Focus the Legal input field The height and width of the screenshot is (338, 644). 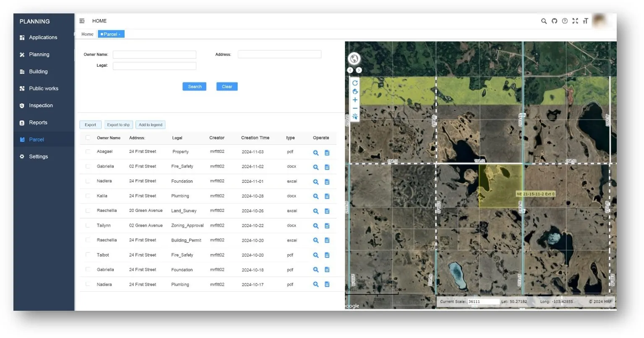point(154,66)
